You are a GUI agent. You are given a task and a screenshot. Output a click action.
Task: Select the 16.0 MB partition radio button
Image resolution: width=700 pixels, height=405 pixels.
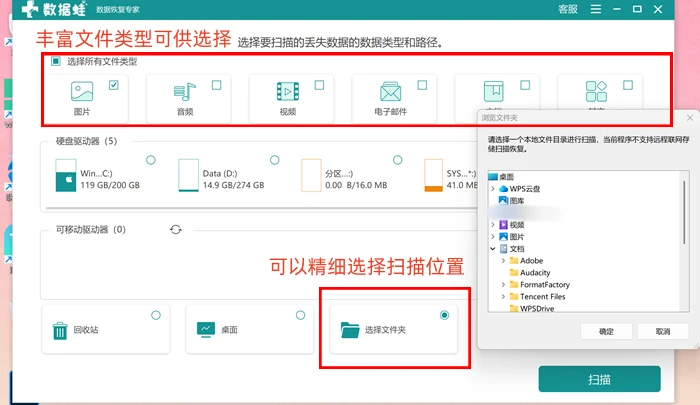point(397,160)
